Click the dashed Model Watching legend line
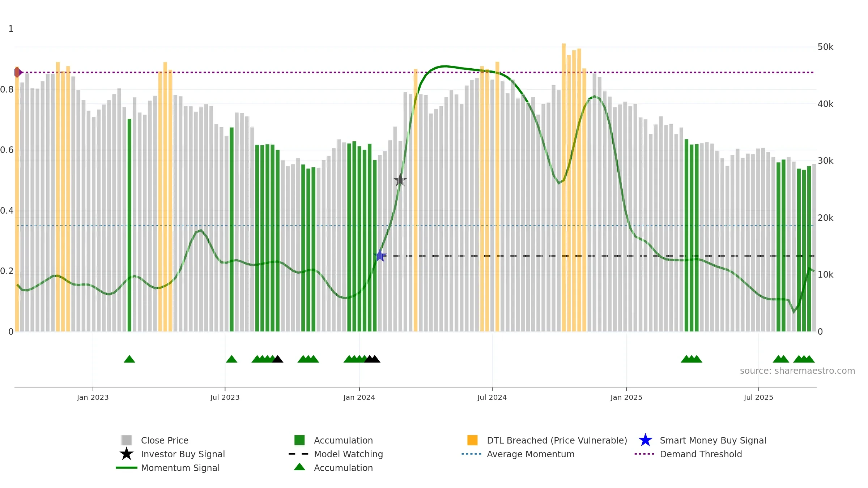868x488 pixels. click(299, 454)
